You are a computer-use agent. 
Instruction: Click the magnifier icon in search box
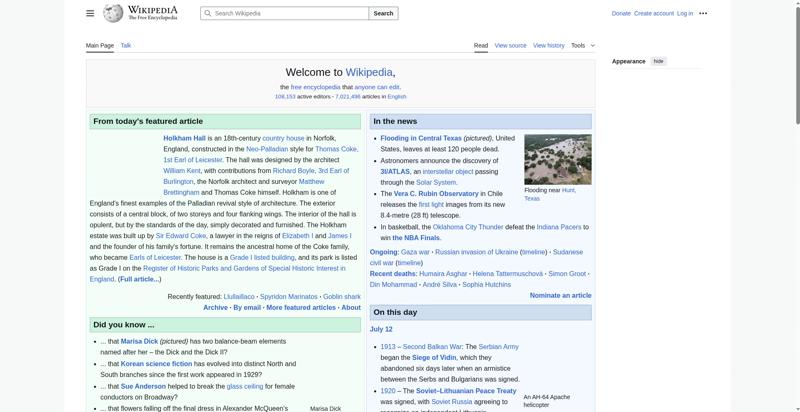point(208,13)
